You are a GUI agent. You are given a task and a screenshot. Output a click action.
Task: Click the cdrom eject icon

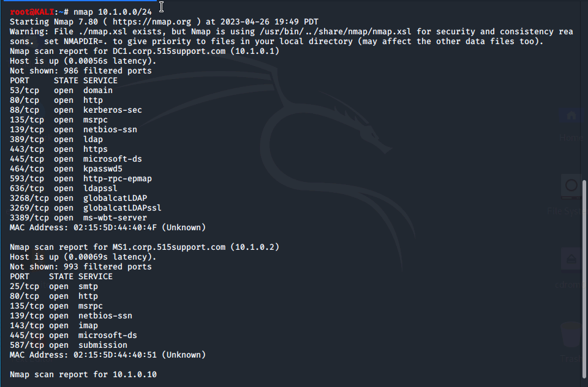click(571, 259)
